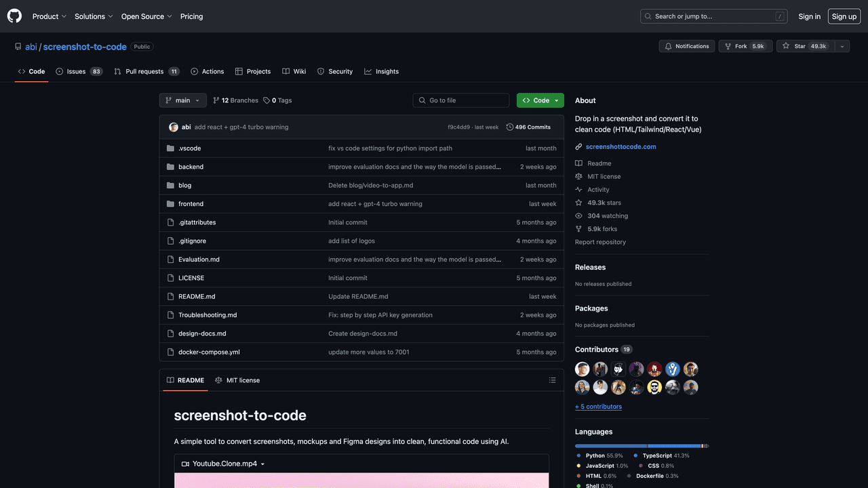Click the abi owner link in breadcrumb
868x488 pixels.
(x=31, y=47)
